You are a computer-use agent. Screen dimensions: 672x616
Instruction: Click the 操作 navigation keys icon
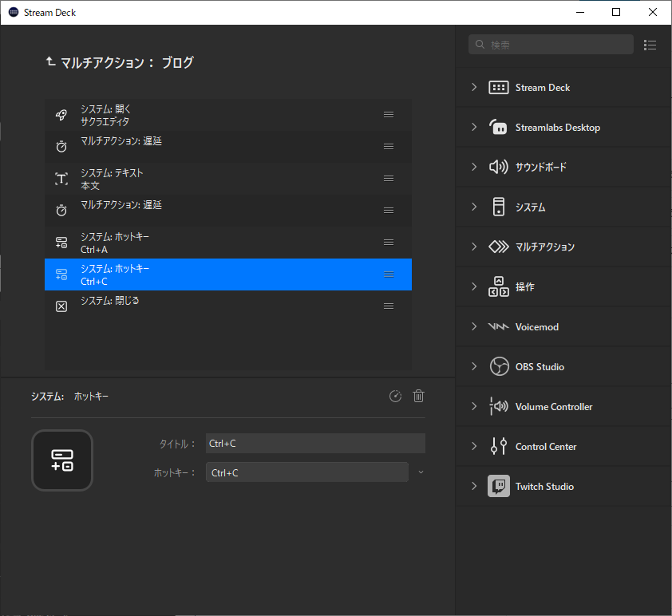point(499,286)
